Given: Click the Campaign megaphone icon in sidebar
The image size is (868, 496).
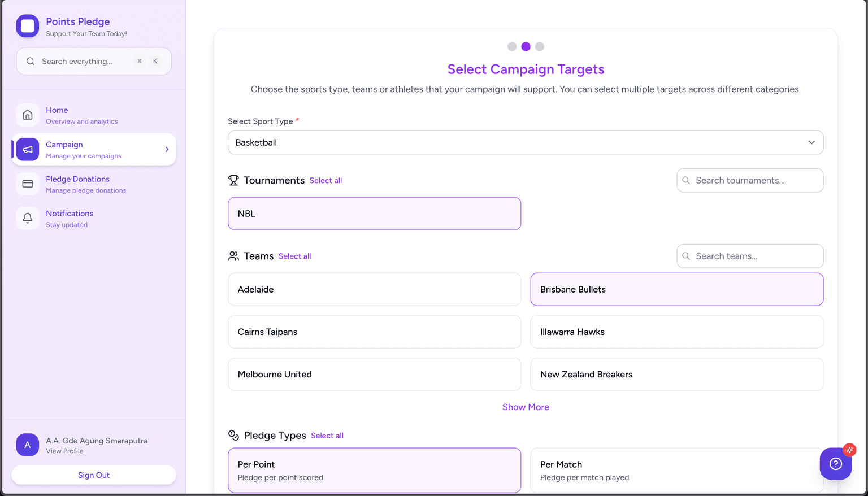Looking at the screenshot, I should [27, 149].
